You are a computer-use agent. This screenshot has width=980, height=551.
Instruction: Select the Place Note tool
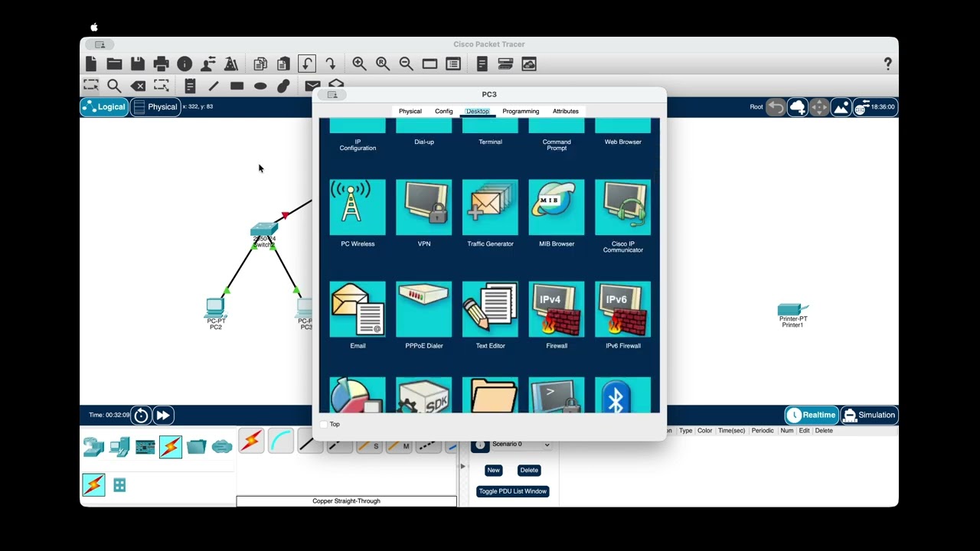click(190, 86)
